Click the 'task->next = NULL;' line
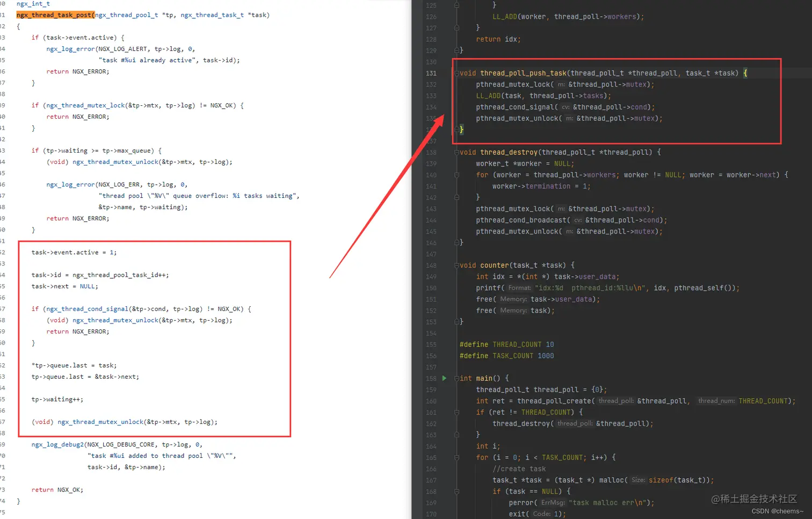The image size is (812, 519). pos(64,286)
